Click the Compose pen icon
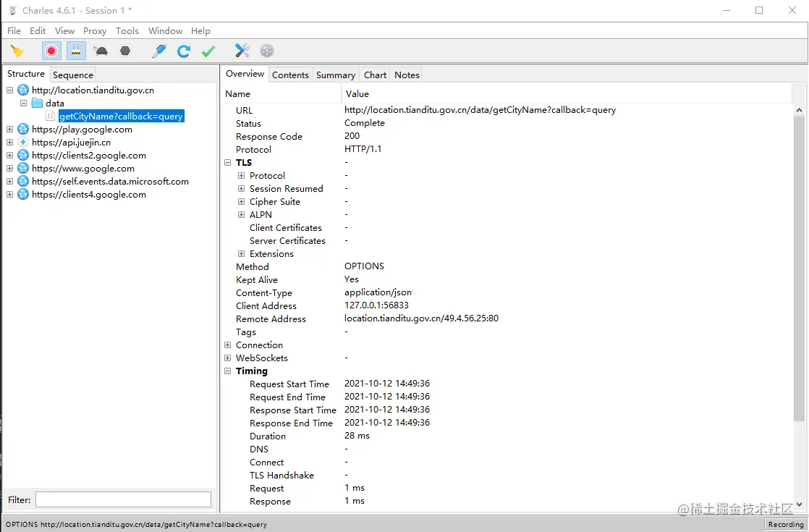This screenshot has width=809, height=532. (159, 51)
